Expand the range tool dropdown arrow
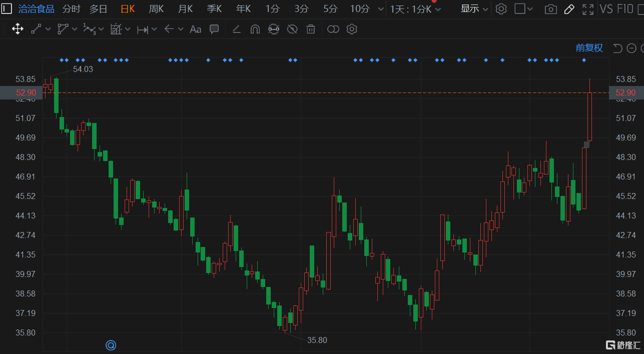Screen dimensions: 644x354 154,29
